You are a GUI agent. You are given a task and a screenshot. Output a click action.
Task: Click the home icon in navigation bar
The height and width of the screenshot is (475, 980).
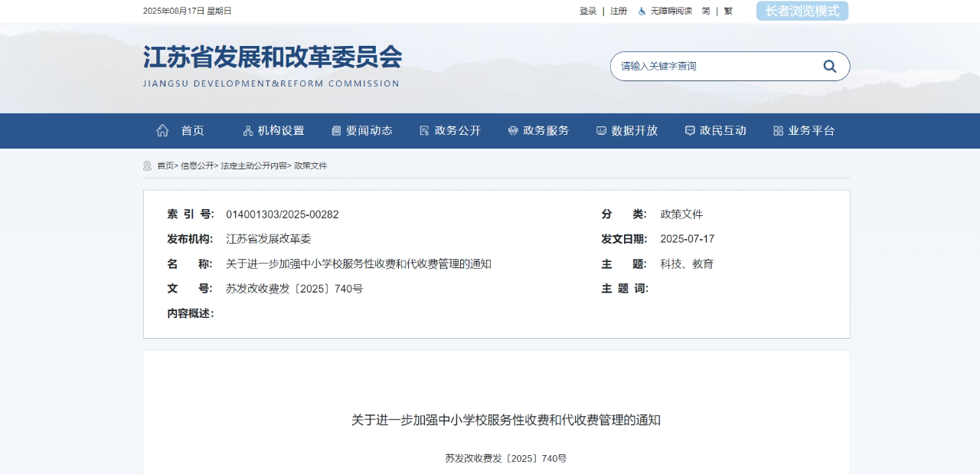162,131
